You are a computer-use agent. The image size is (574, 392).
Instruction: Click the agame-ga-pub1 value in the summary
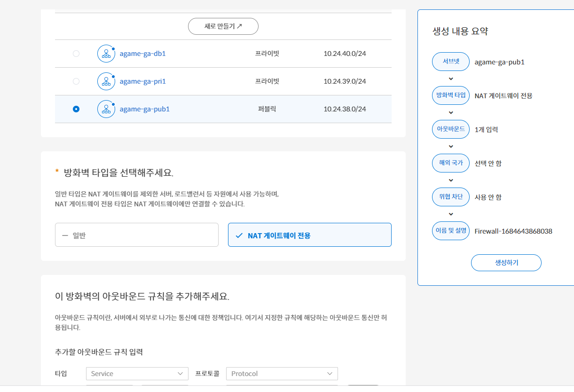[499, 62]
